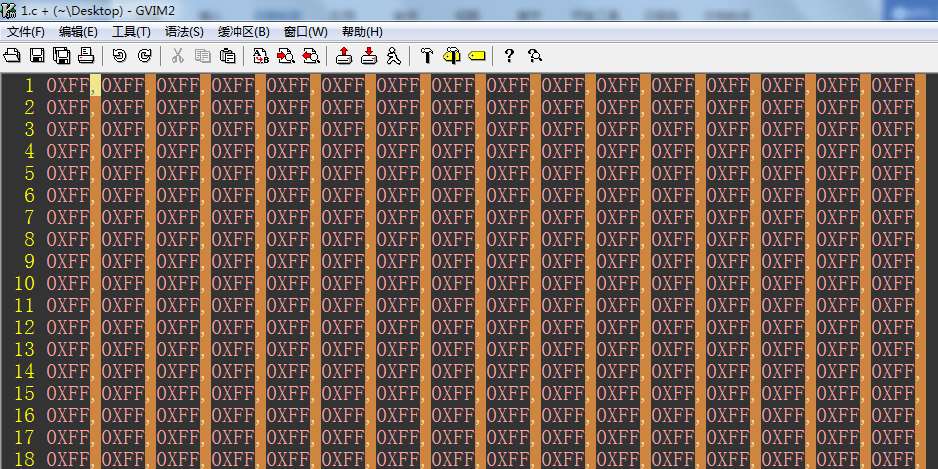Click line number 18 in the gutter
The width and height of the screenshot is (938, 469).
pos(24,459)
